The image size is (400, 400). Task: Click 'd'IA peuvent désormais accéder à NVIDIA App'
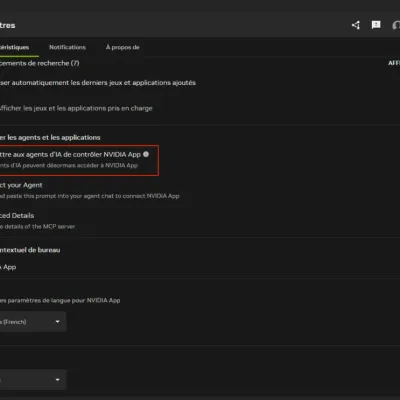(74, 165)
